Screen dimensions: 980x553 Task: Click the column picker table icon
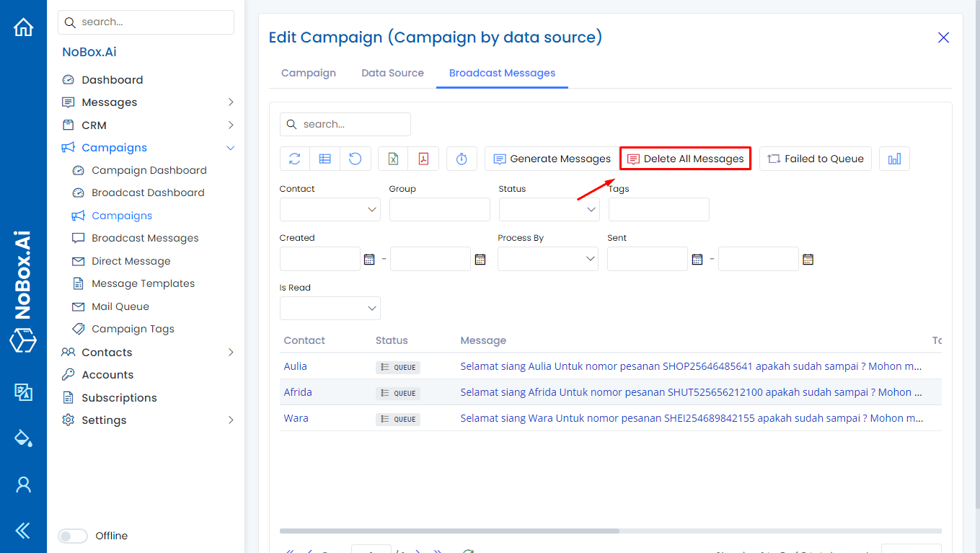tap(325, 159)
